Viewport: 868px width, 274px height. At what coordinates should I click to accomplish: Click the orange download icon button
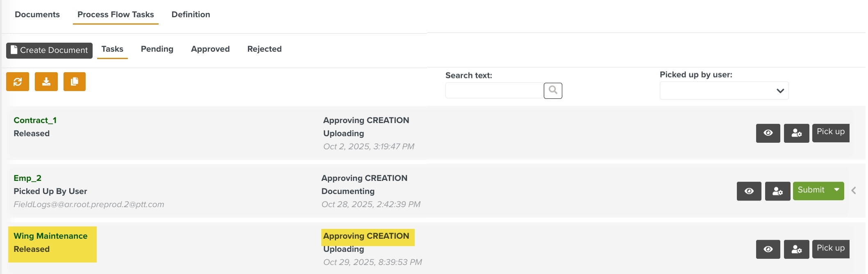46,82
